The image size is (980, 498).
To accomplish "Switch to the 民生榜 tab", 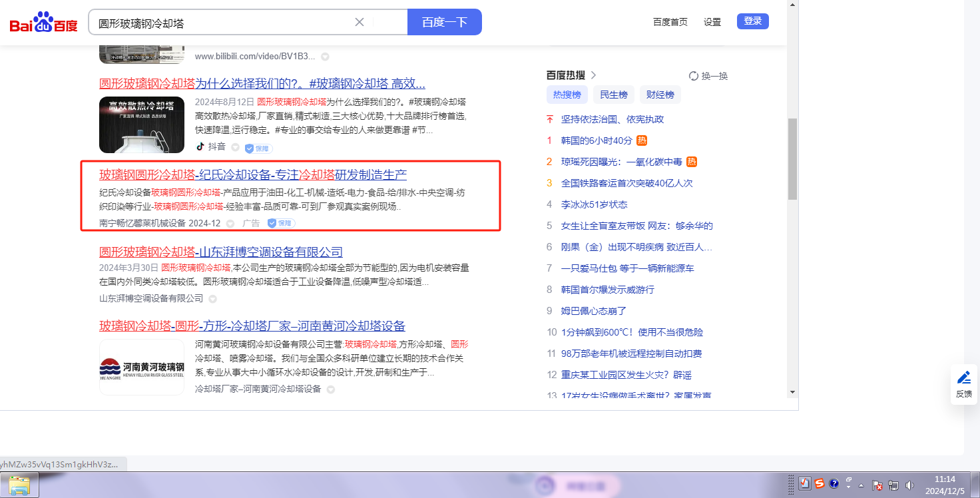I will (614, 95).
